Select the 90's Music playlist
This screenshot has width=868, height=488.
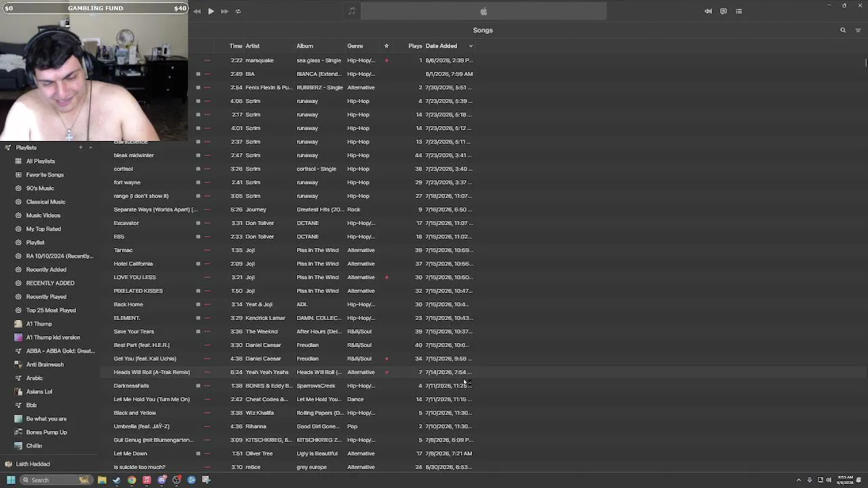[40, 188]
